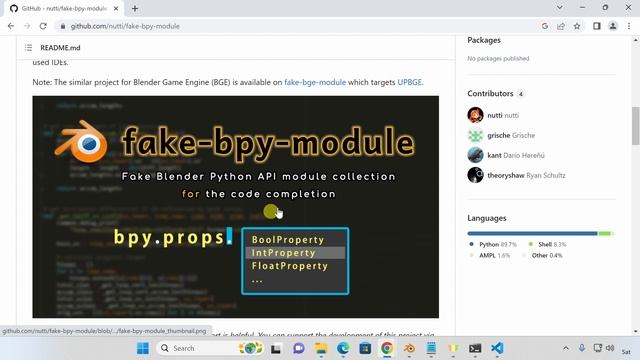Open the tab search chevron
The image size is (640, 360).
click(560, 8)
